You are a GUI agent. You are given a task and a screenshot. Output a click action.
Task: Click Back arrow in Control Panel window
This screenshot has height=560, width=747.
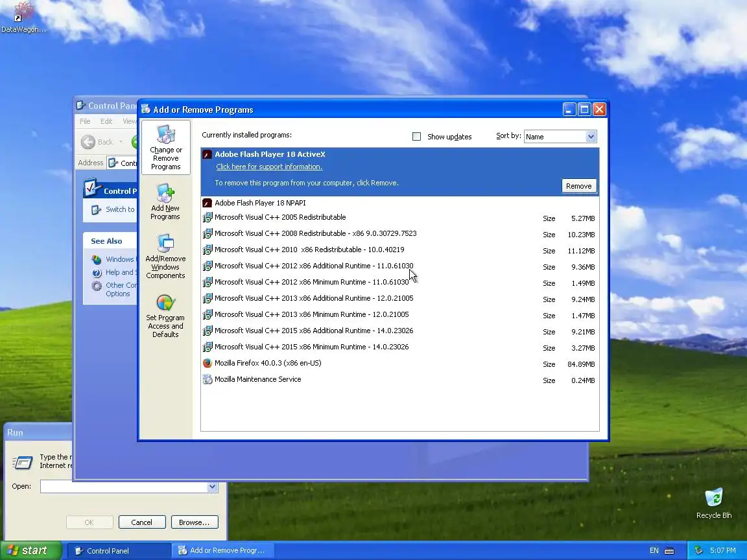[88, 142]
